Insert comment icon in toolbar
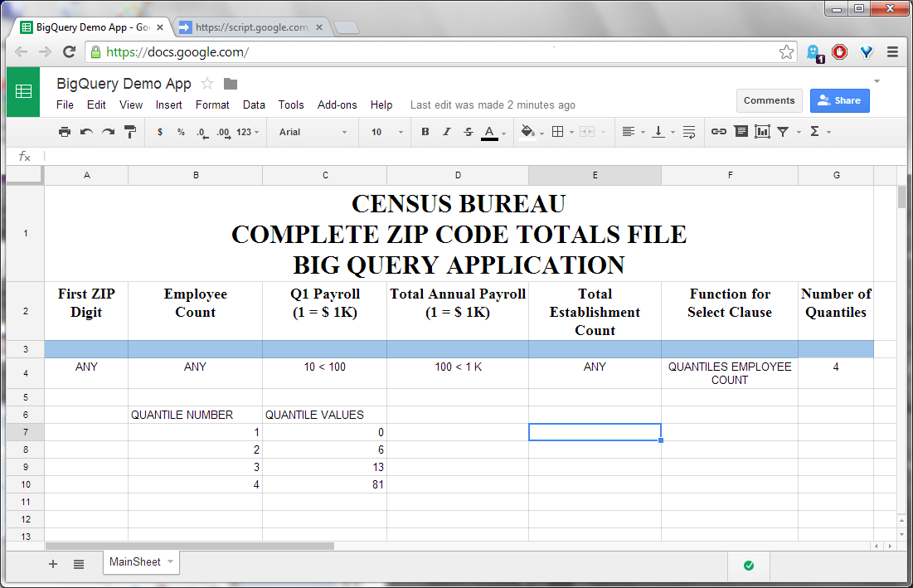Image resolution: width=913 pixels, height=588 pixels. point(741,132)
